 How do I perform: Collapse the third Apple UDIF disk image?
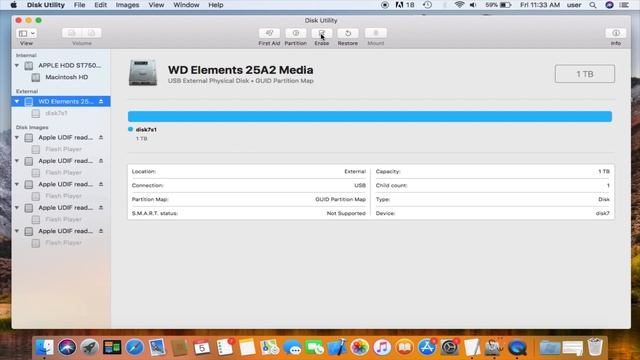pyautogui.click(x=17, y=184)
